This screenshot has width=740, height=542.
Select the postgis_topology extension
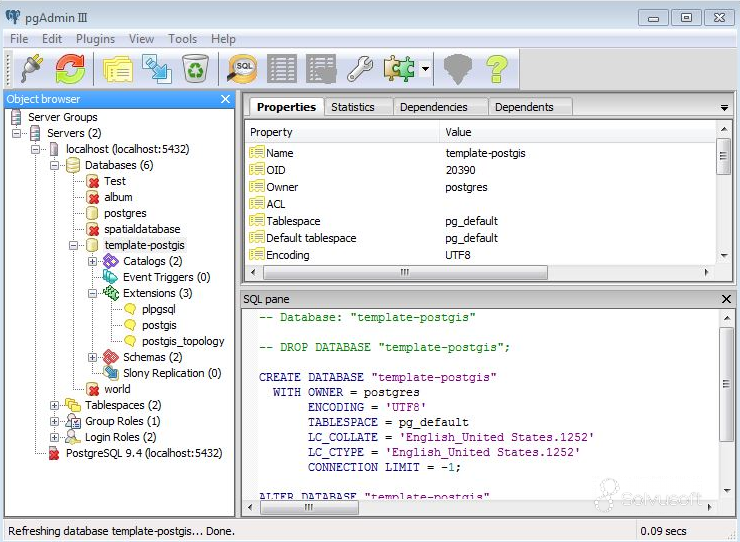click(x=183, y=341)
